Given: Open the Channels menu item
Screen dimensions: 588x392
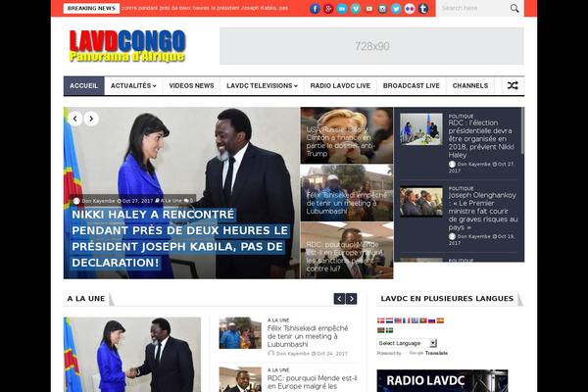Looking at the screenshot, I should point(470,86).
